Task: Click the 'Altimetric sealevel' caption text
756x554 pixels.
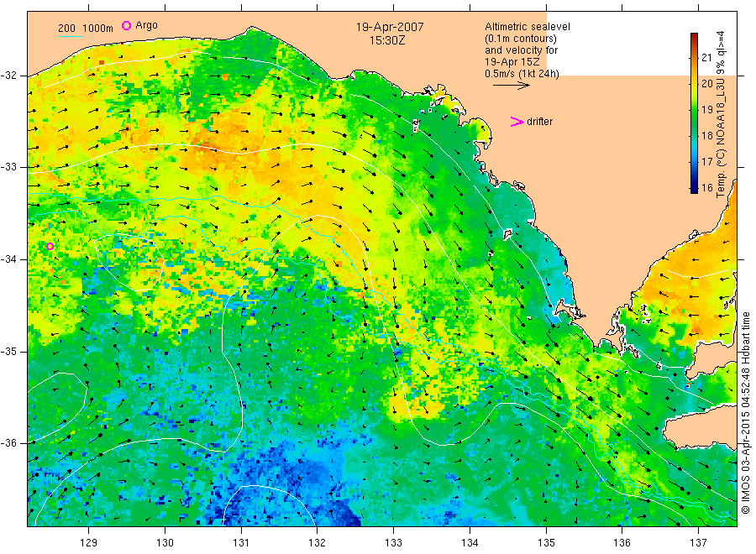Action: (528, 27)
